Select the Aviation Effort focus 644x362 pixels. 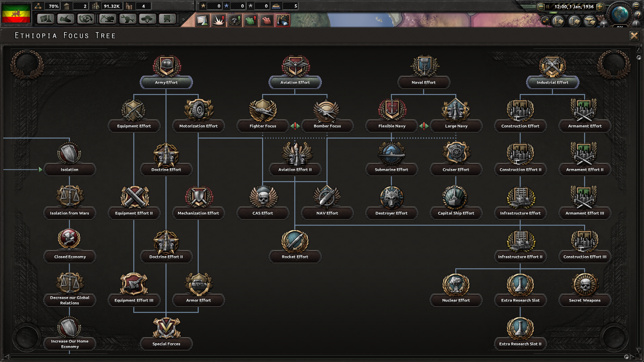295,82
